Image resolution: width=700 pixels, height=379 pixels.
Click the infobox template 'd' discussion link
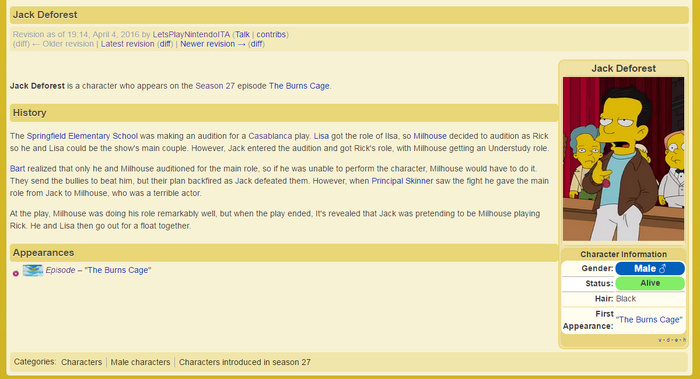coord(668,340)
